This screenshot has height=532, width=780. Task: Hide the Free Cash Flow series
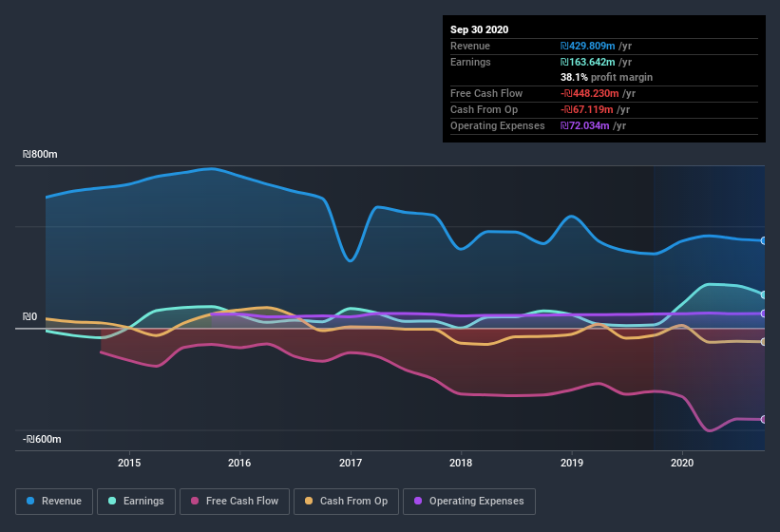tap(235, 501)
